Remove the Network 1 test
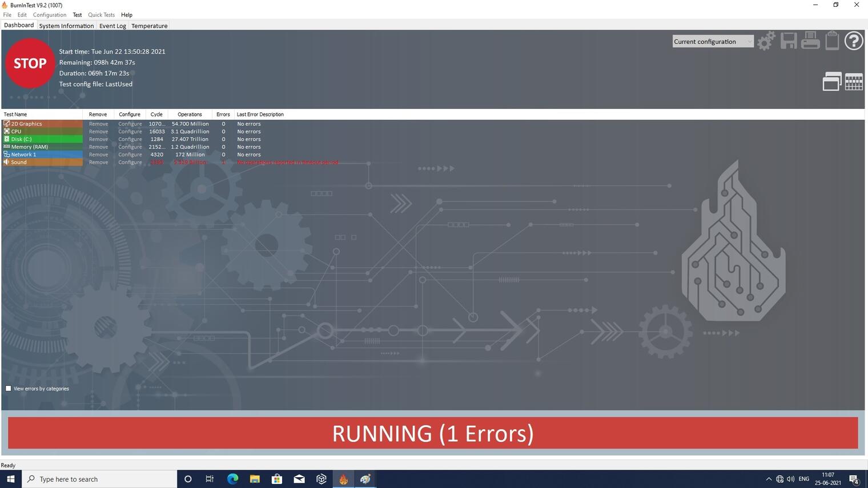Image resolution: width=868 pixels, height=488 pixels. tap(98, 155)
